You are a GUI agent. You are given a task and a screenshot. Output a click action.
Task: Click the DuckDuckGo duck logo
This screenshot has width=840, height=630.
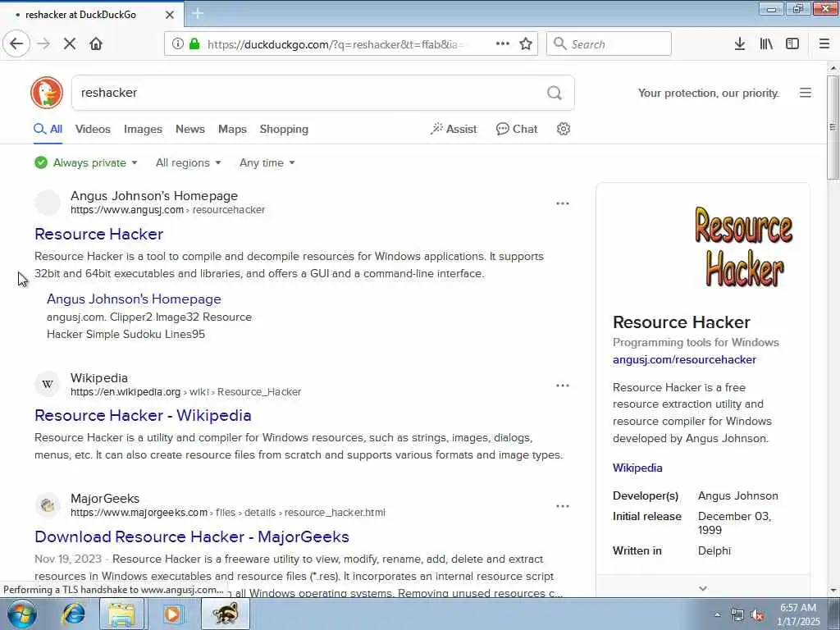47,93
